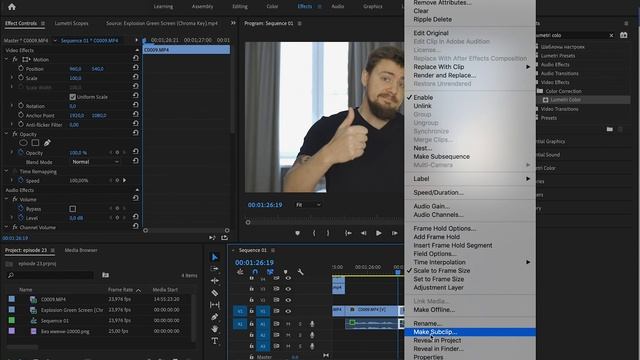Select the Type tool
640x360 pixels.
coord(215,341)
